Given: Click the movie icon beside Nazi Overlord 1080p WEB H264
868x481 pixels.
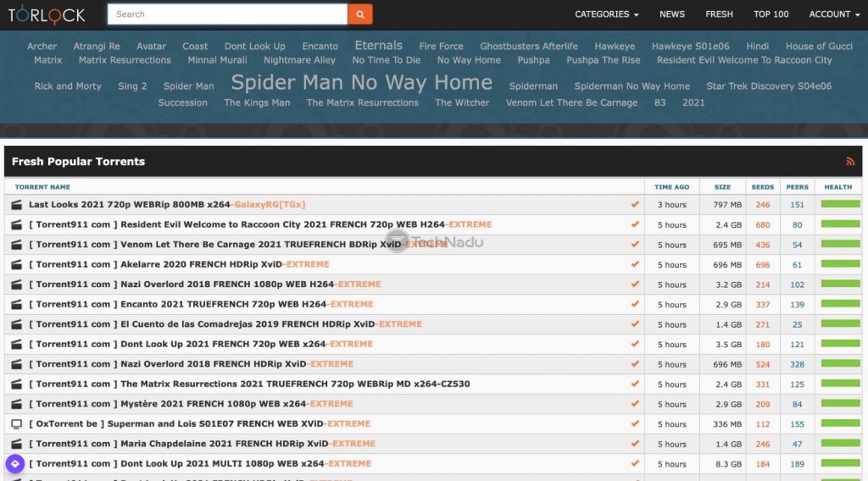Looking at the screenshot, I should pos(17,285).
